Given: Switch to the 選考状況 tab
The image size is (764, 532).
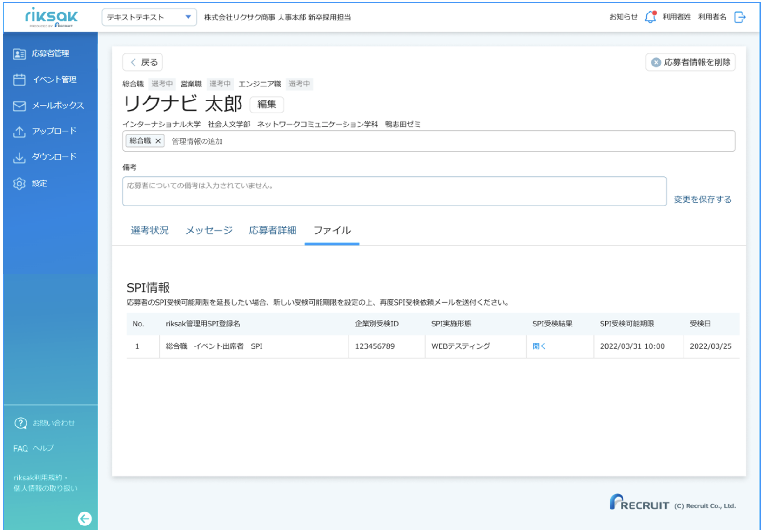Looking at the screenshot, I should (x=149, y=231).
